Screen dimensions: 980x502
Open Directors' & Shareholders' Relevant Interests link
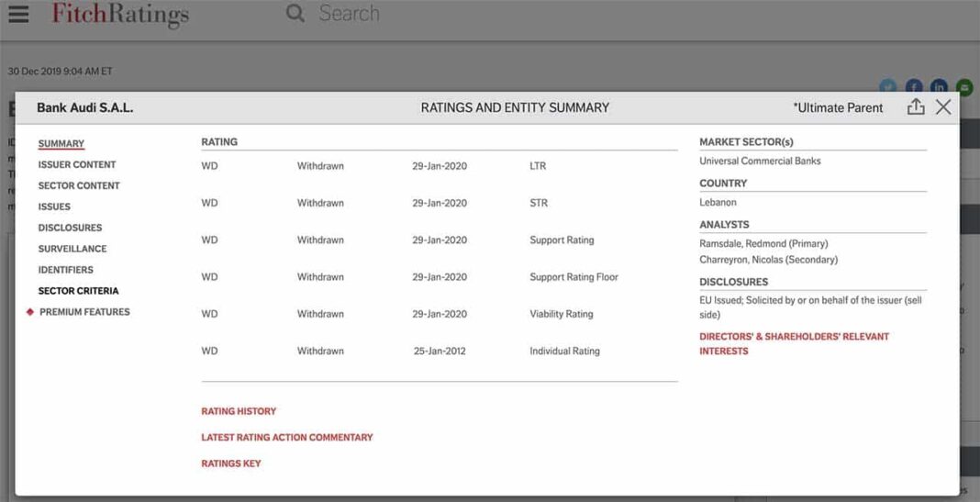pyautogui.click(x=794, y=343)
